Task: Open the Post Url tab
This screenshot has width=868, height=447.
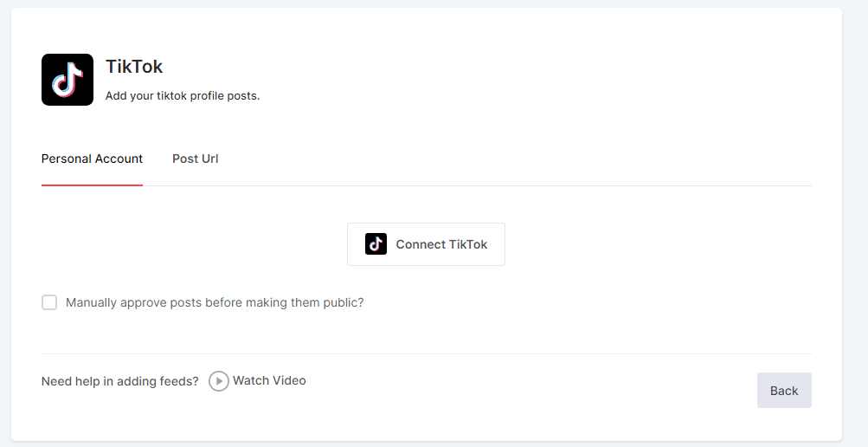Action: pyautogui.click(x=195, y=159)
